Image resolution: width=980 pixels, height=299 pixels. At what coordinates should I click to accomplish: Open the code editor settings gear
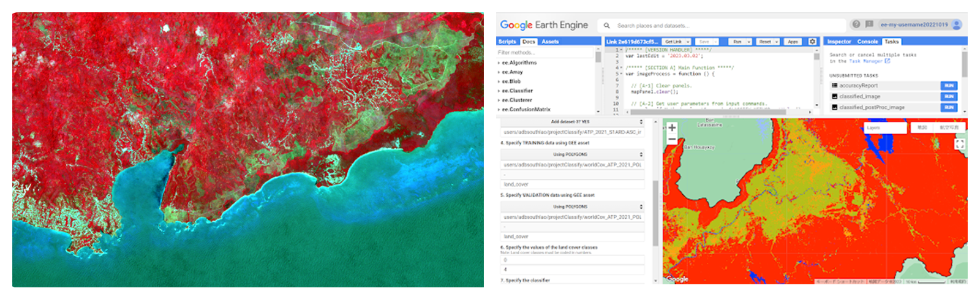click(x=812, y=42)
